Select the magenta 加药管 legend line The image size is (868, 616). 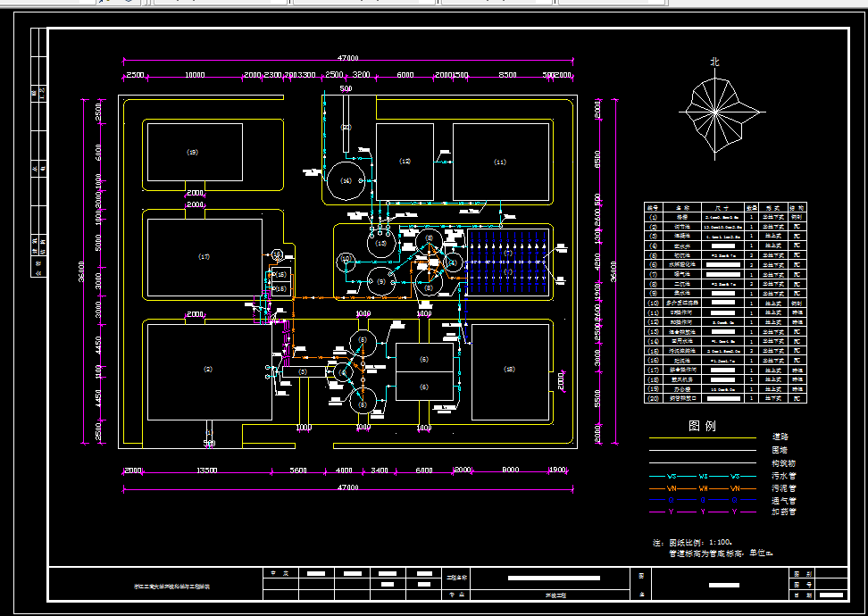tap(703, 512)
